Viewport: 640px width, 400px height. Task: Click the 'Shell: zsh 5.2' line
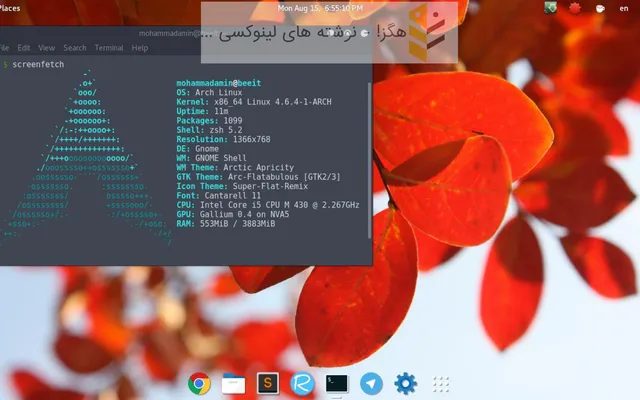tap(209, 130)
